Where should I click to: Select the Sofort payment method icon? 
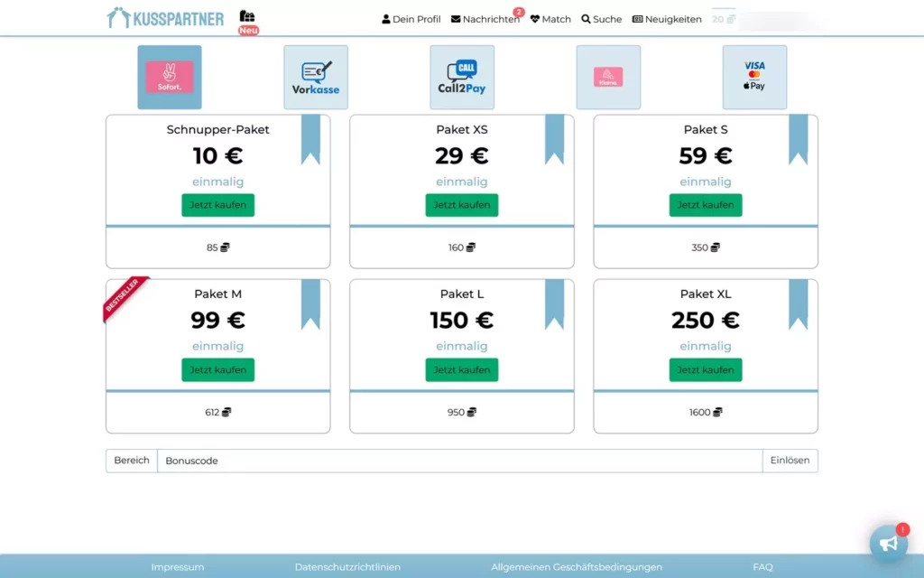point(169,77)
